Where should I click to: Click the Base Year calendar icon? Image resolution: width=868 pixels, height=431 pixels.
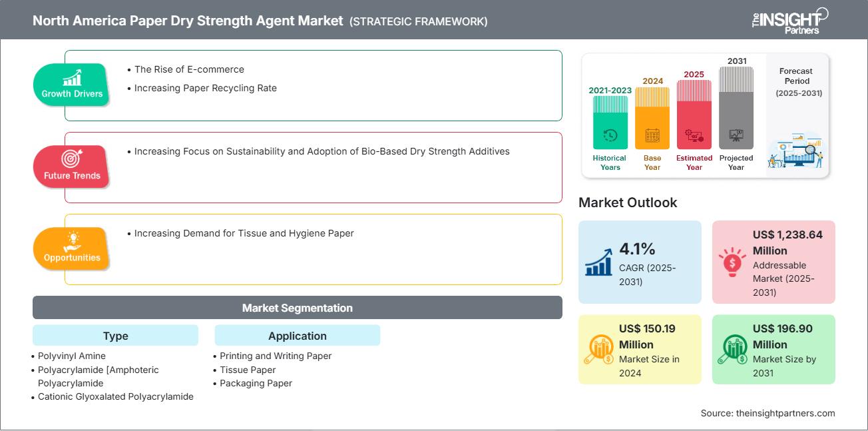tap(652, 137)
